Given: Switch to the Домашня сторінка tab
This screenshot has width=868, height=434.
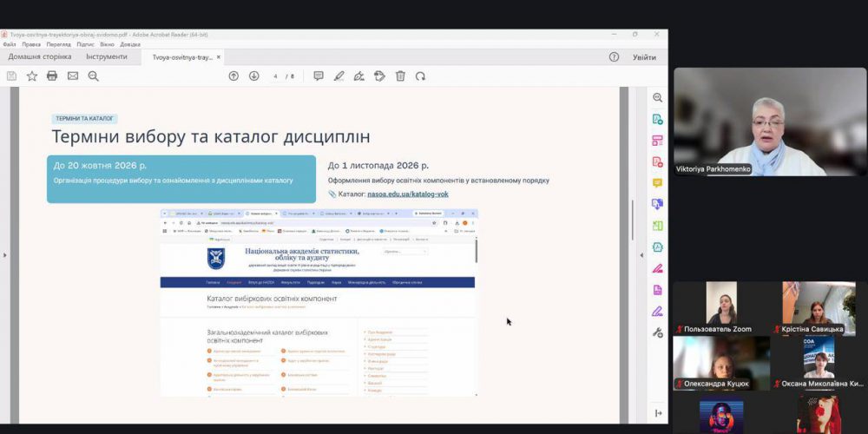Looking at the screenshot, I should (x=40, y=57).
